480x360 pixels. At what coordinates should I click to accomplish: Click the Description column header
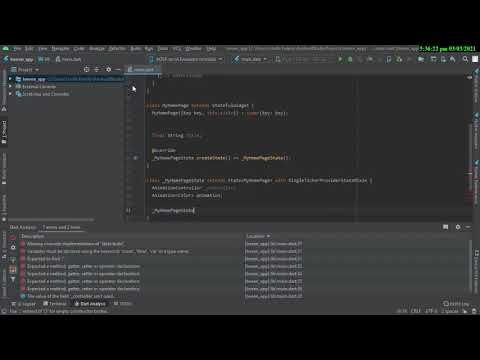click(33, 236)
